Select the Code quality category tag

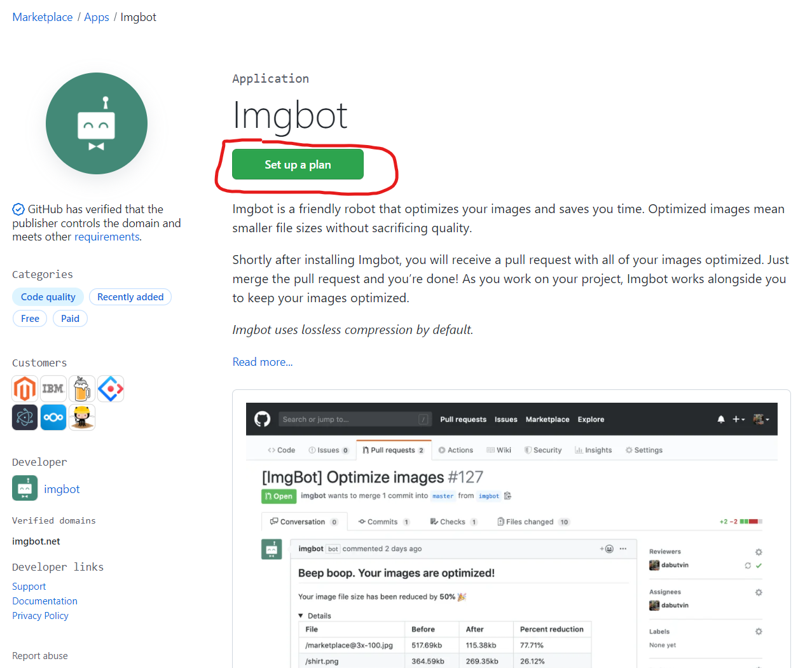click(x=48, y=297)
